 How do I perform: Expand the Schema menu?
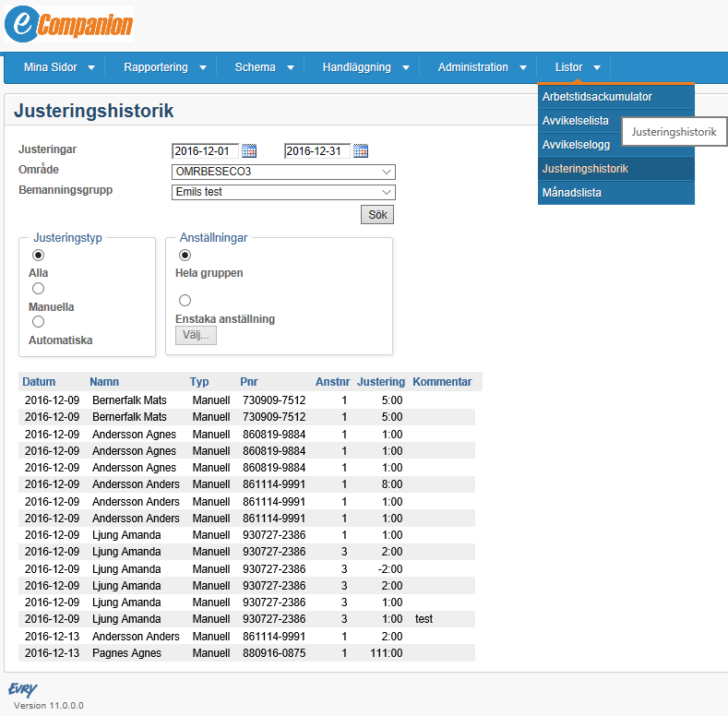click(x=264, y=67)
